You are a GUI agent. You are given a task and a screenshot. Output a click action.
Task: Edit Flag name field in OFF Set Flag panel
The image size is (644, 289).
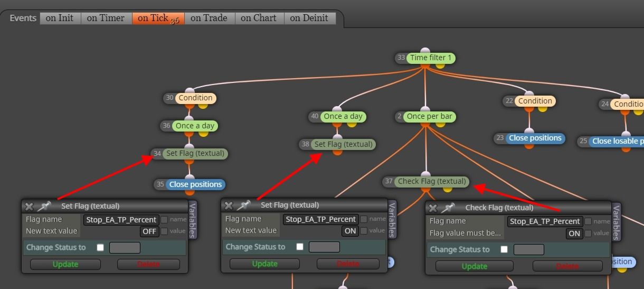tap(121, 220)
